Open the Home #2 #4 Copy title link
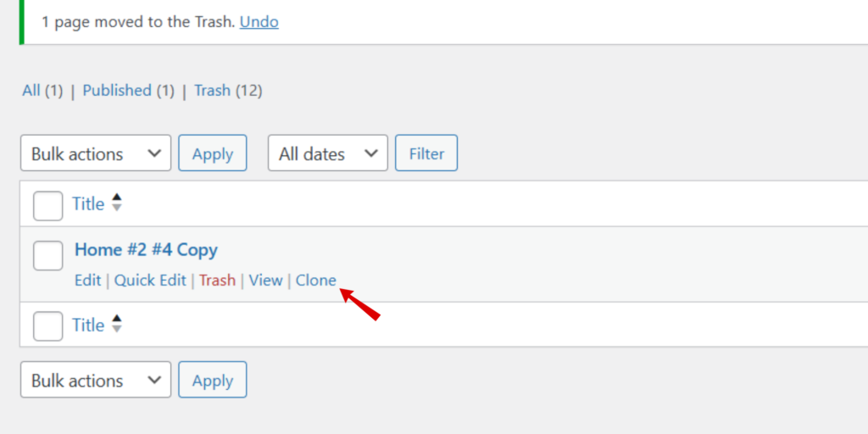Screen dimensions: 868x434 click(x=146, y=250)
